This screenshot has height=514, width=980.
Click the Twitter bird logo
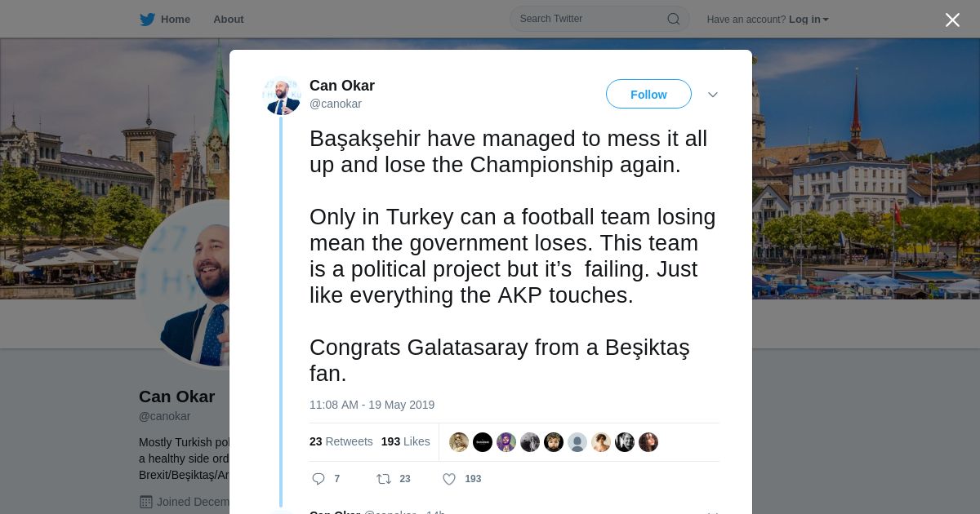tap(147, 20)
